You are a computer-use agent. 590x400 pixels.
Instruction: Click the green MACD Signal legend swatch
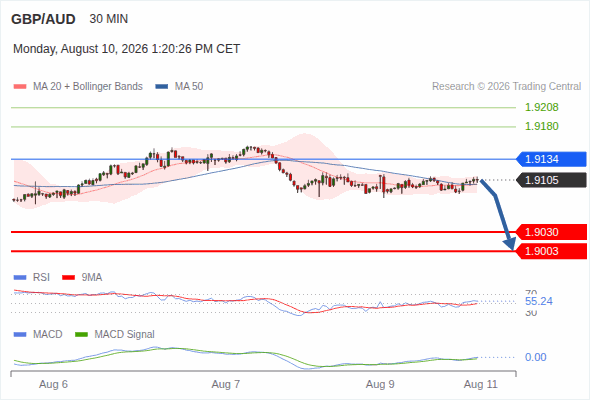tap(81, 335)
